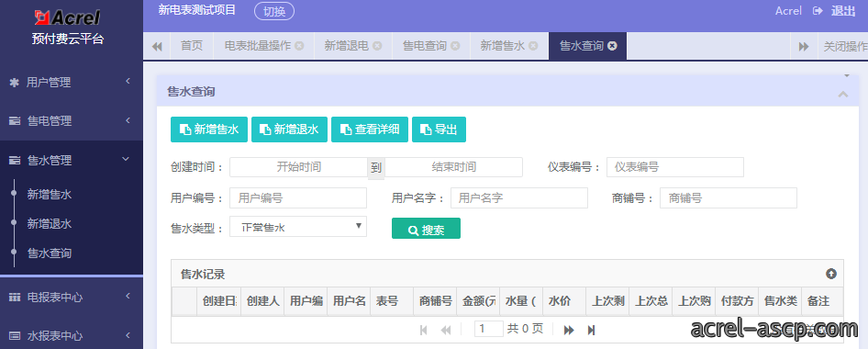Click the tab scroll-left double arrow icon
The height and width of the screenshot is (349, 868).
pyautogui.click(x=157, y=47)
